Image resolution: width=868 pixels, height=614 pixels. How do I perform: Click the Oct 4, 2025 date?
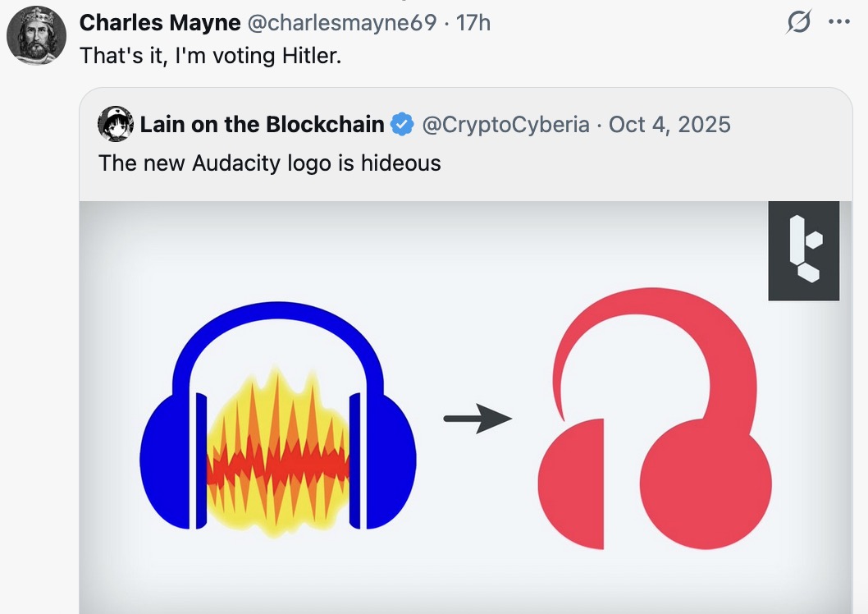[x=669, y=125]
